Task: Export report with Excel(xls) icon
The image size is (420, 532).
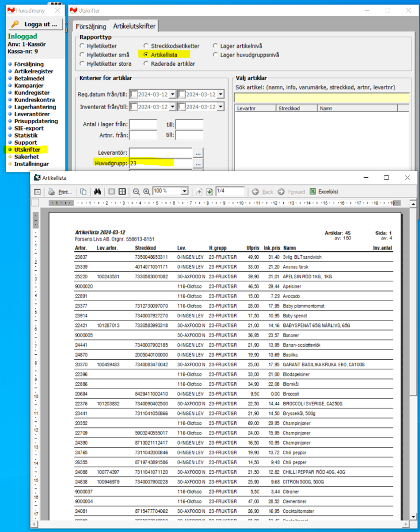Action: pos(324,192)
